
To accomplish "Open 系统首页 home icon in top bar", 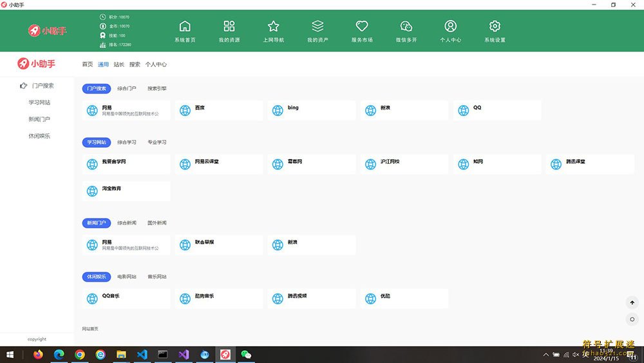I will (185, 26).
